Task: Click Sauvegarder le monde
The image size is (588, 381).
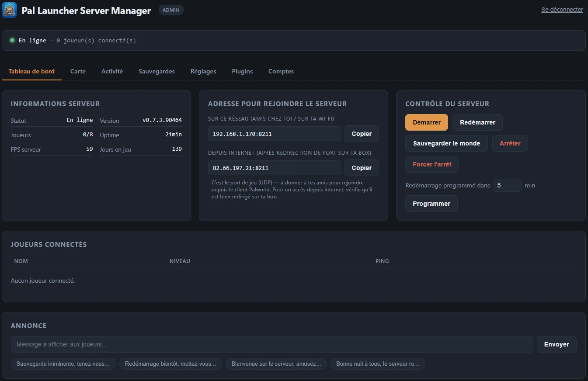Action: click(446, 143)
